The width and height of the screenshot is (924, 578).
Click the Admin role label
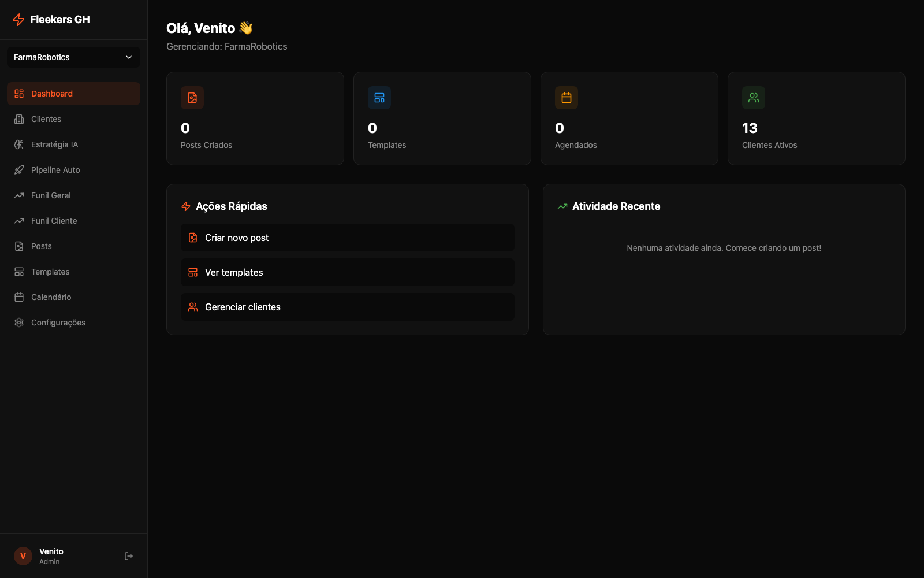[50, 562]
